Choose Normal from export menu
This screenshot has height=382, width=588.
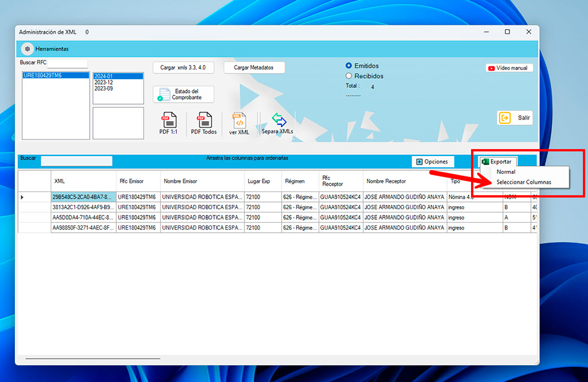[x=506, y=172]
